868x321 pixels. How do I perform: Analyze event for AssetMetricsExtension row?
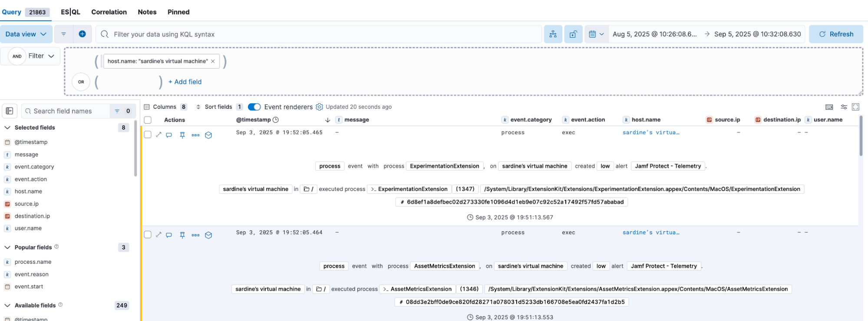pyautogui.click(x=208, y=235)
